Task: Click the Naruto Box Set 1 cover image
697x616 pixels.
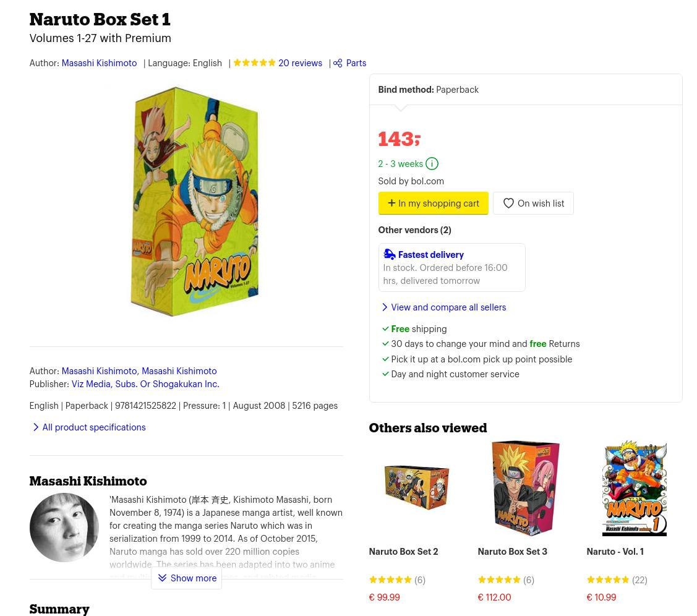Action: point(194,202)
